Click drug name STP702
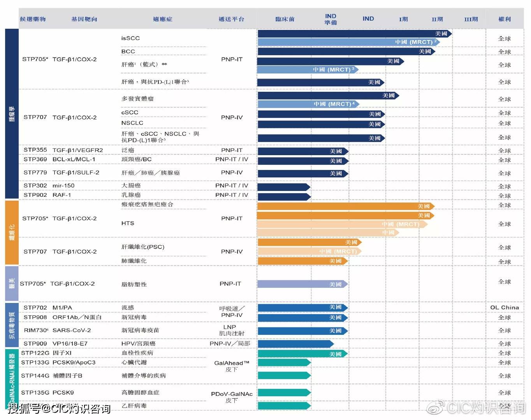Image resolution: width=531 pixels, height=420 pixels. point(35,308)
